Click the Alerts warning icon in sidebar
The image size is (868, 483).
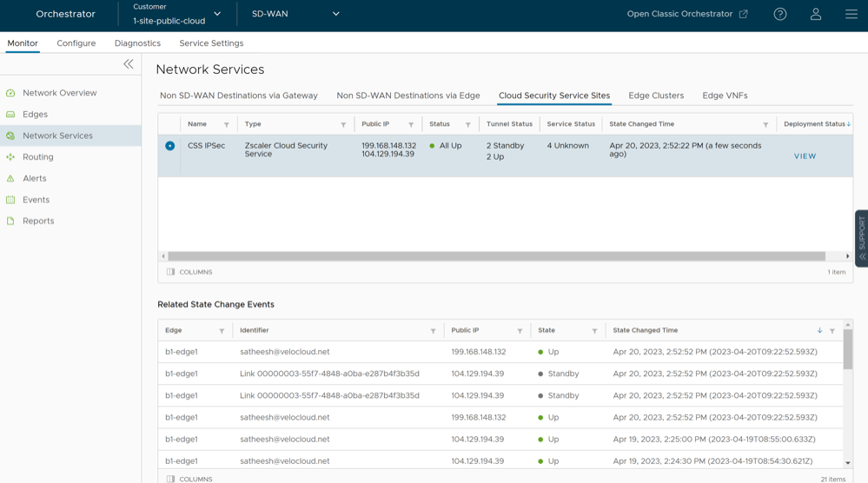[10, 178]
